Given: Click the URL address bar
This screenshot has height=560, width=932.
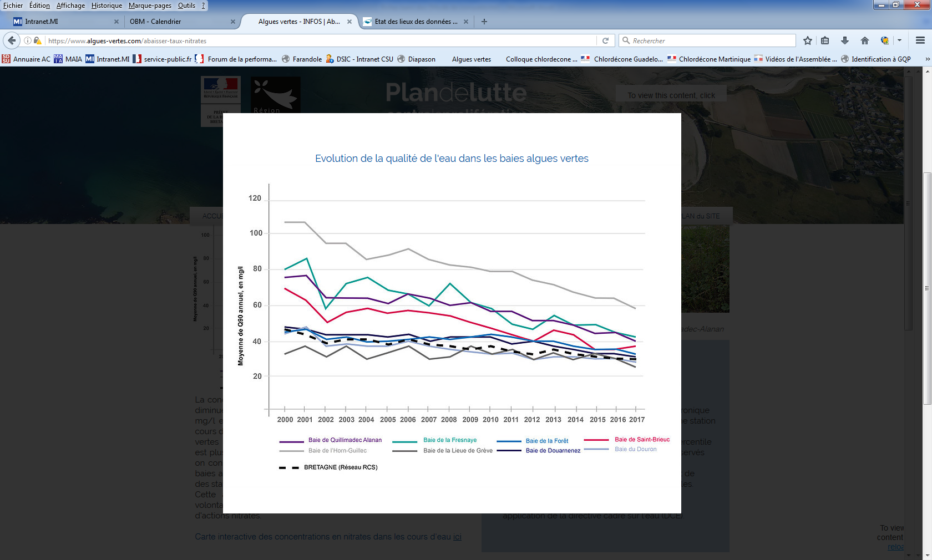Looking at the screenshot, I should tap(322, 40).
